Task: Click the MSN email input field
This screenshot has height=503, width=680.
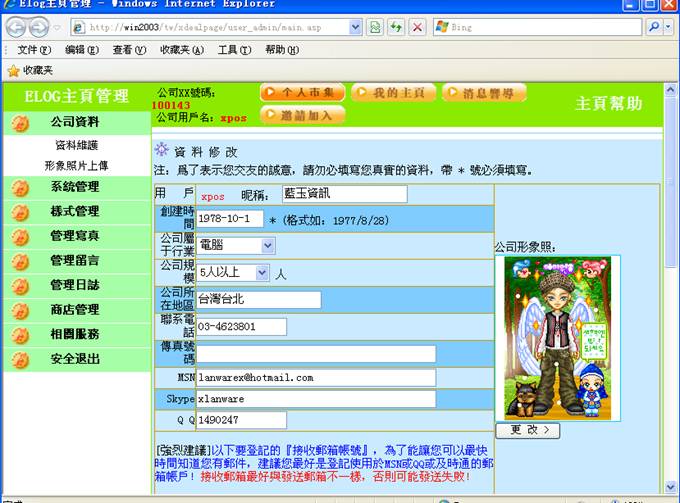Action: [x=316, y=378]
